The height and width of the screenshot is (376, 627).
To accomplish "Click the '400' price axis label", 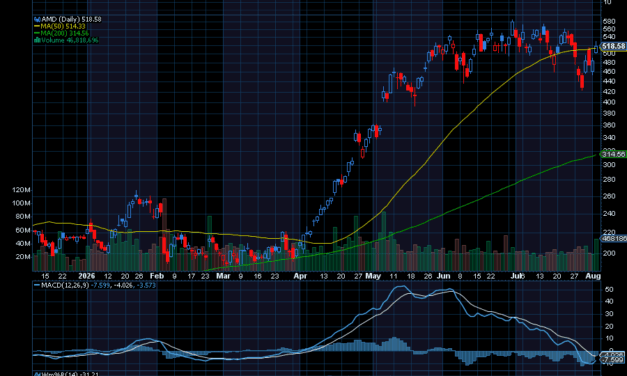I will pyautogui.click(x=609, y=102).
